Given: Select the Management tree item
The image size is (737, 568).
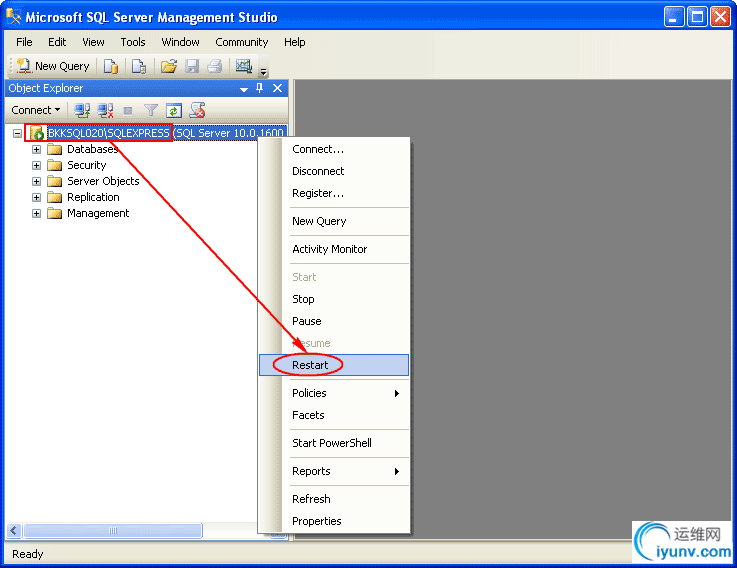Looking at the screenshot, I should [98, 213].
